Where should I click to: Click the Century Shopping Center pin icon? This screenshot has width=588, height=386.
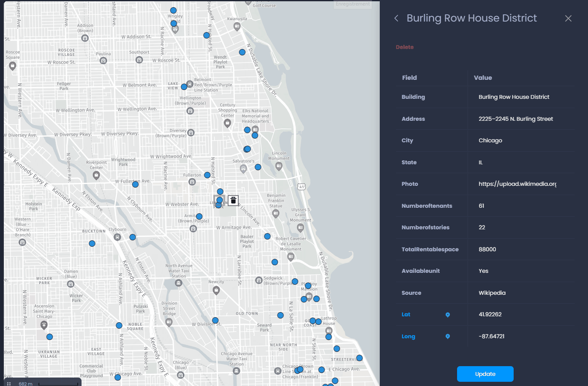point(227,123)
